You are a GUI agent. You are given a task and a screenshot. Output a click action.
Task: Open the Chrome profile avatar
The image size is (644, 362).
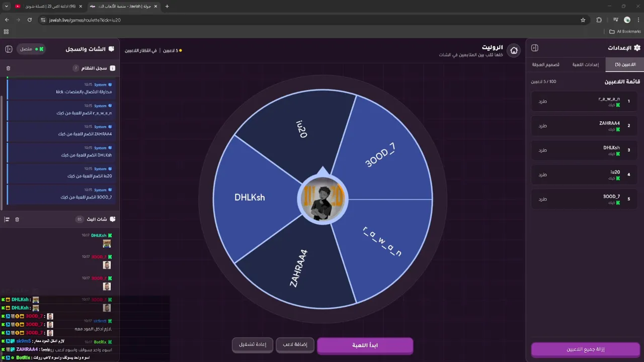click(627, 20)
